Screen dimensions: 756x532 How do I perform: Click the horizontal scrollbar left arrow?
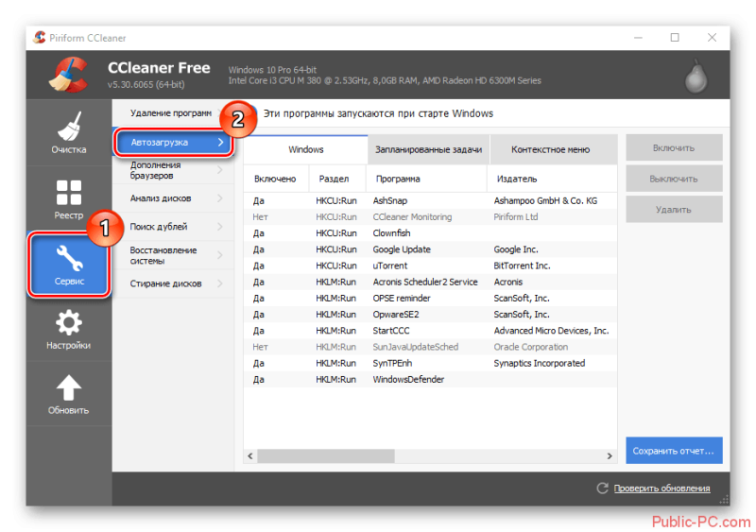[x=250, y=455]
